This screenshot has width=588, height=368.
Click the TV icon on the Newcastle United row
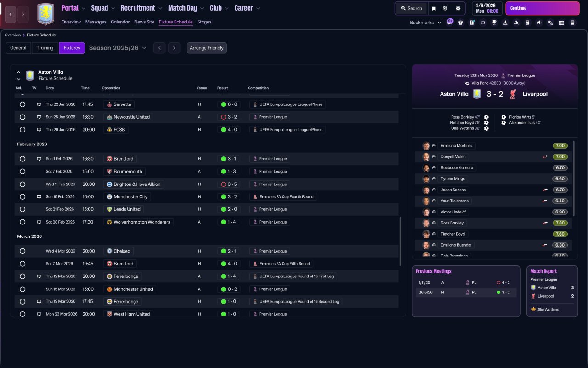pyautogui.click(x=39, y=117)
